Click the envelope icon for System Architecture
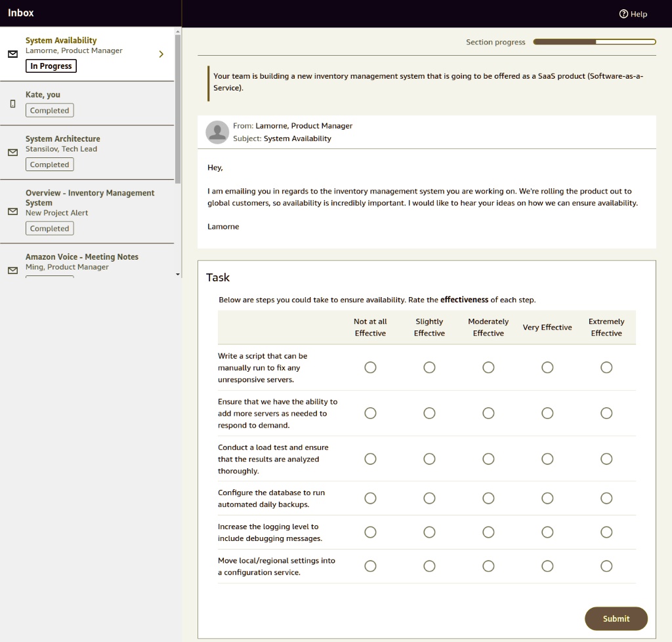This screenshot has height=642, width=672. [11, 152]
